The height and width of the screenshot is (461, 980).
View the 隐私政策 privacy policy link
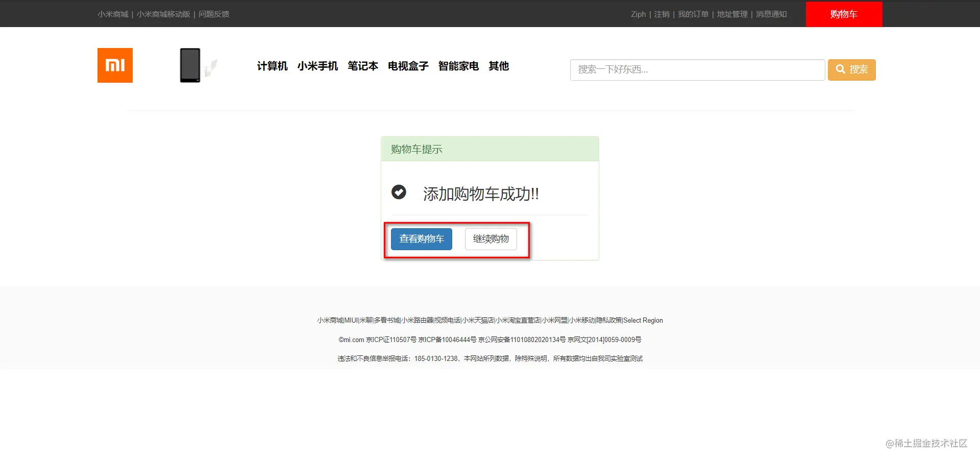coord(609,321)
